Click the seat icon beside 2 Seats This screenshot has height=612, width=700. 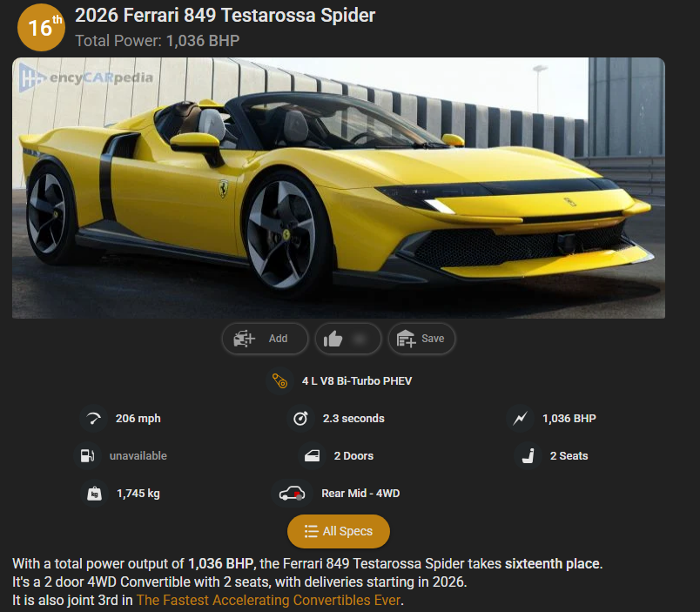(528, 456)
